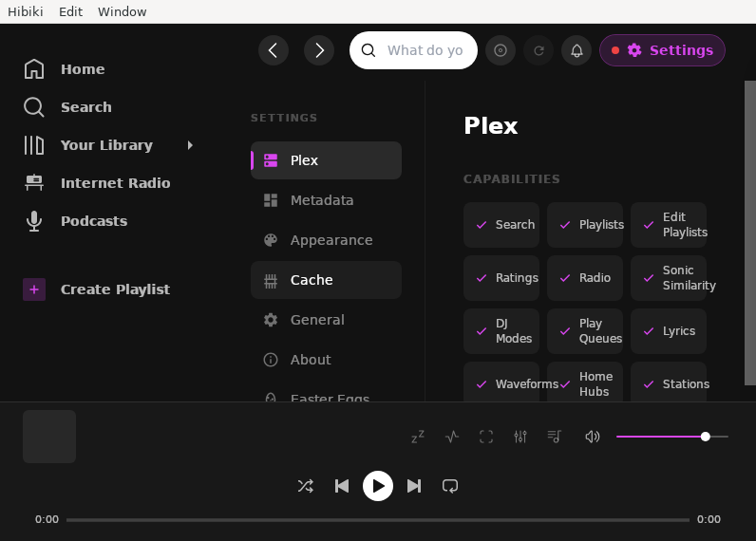Click the Stations capability chip

point(669,382)
